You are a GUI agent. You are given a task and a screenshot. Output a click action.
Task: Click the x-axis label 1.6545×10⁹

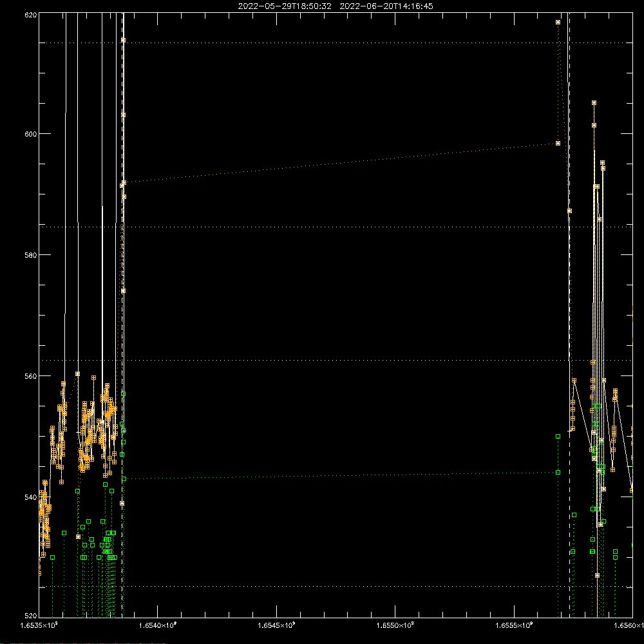[x=276, y=625]
